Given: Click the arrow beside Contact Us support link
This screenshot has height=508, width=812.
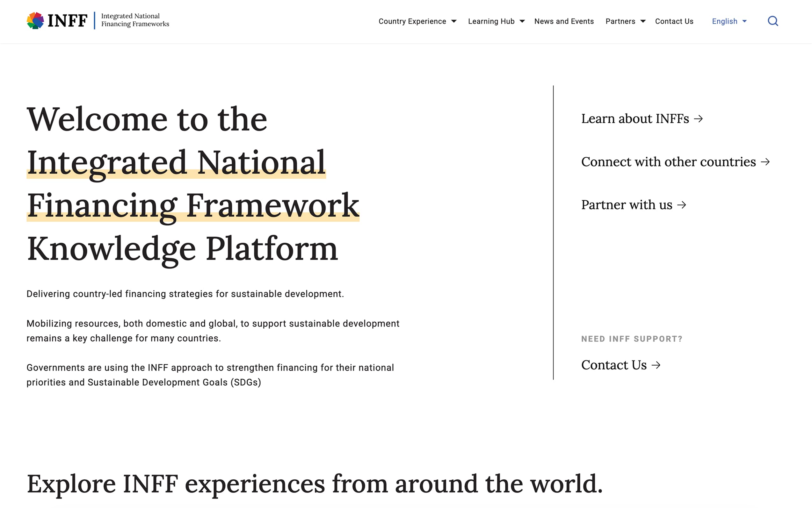Looking at the screenshot, I should pyautogui.click(x=656, y=365).
